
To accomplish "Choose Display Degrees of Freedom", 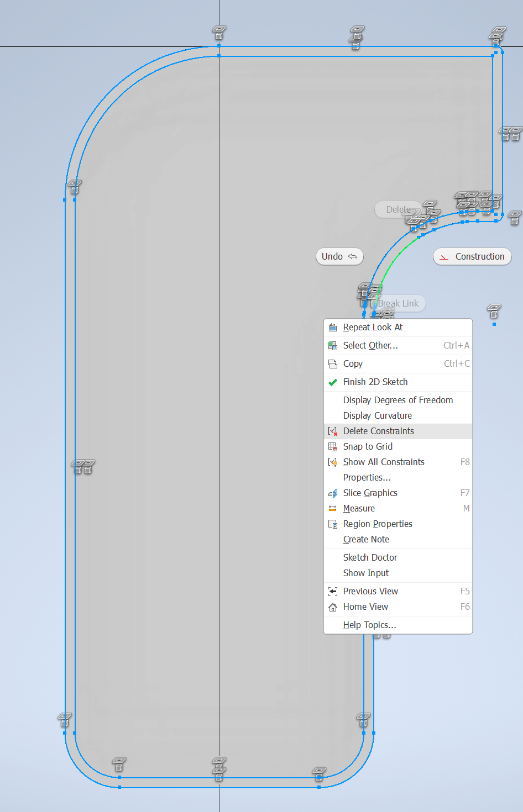I will (398, 400).
